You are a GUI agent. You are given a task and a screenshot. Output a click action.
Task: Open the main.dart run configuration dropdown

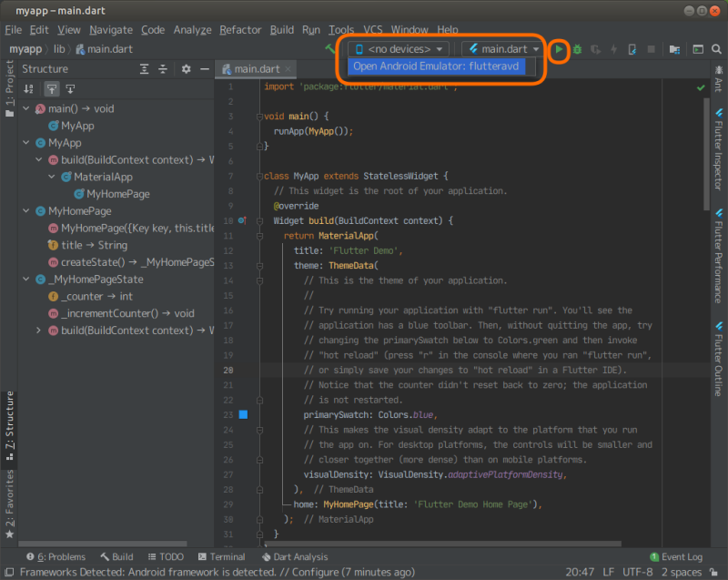(x=503, y=49)
